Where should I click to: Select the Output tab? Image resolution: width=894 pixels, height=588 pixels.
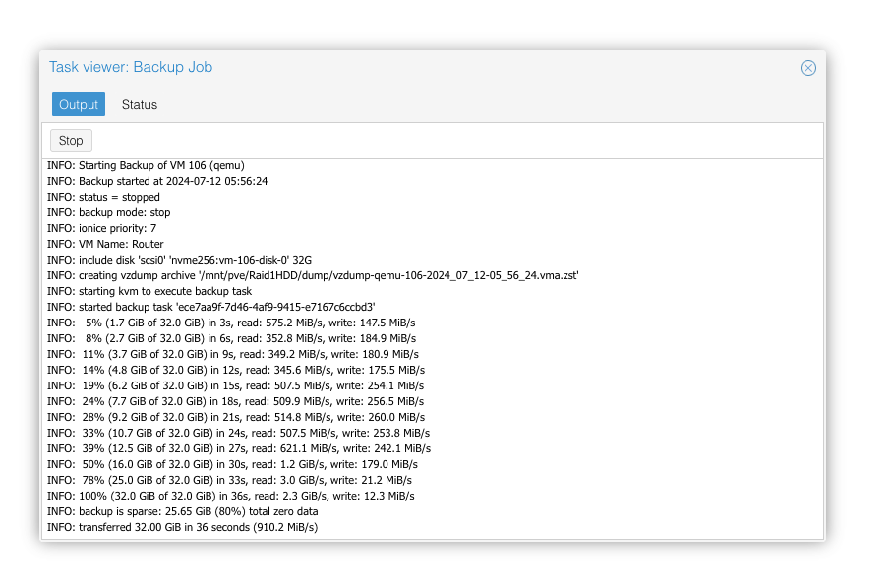pos(79,105)
